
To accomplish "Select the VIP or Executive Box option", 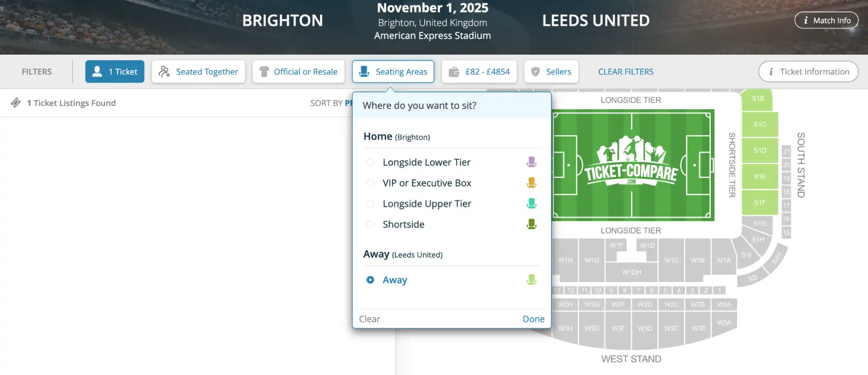I will (x=370, y=183).
